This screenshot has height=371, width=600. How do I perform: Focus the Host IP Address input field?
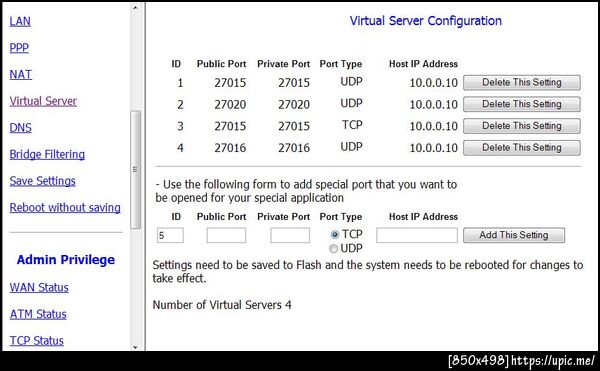pos(417,235)
